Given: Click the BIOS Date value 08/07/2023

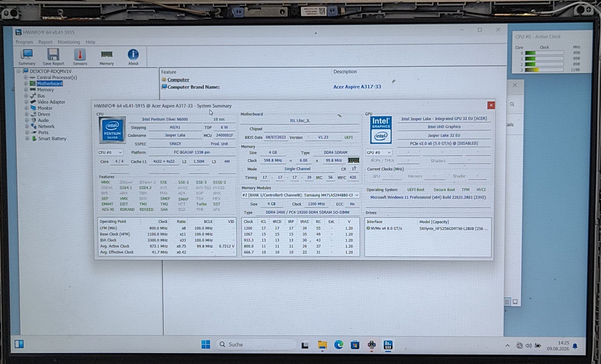Looking at the screenshot, I should click(276, 137).
